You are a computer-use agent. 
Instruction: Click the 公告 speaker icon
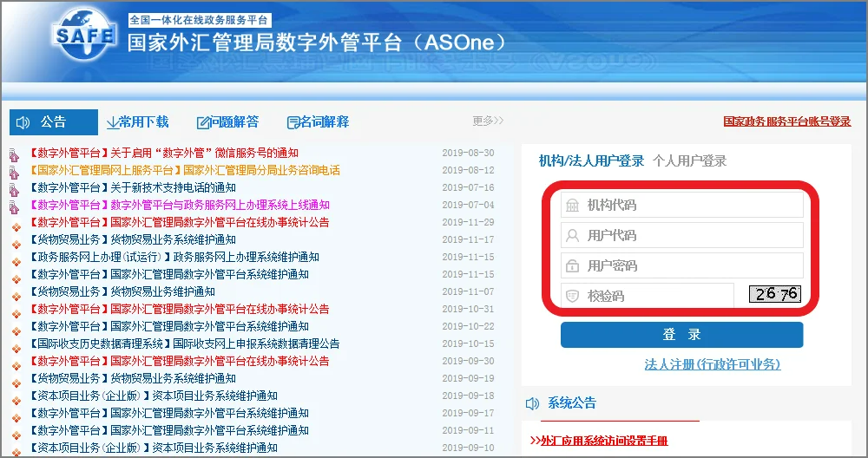click(23, 122)
